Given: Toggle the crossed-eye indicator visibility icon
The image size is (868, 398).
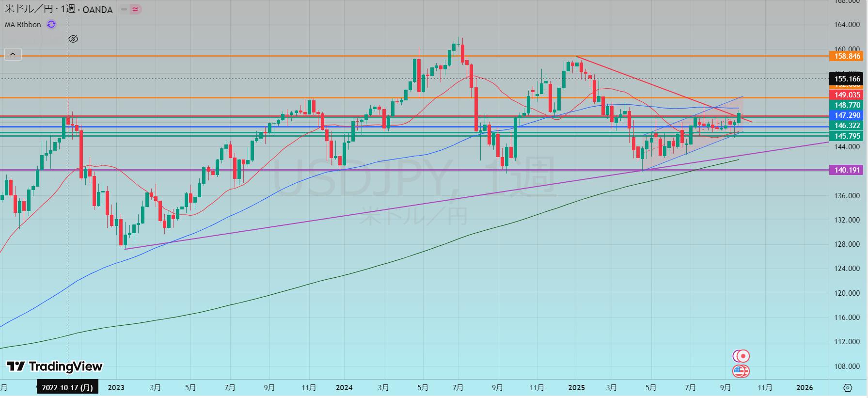Looking at the screenshot, I should click(73, 39).
